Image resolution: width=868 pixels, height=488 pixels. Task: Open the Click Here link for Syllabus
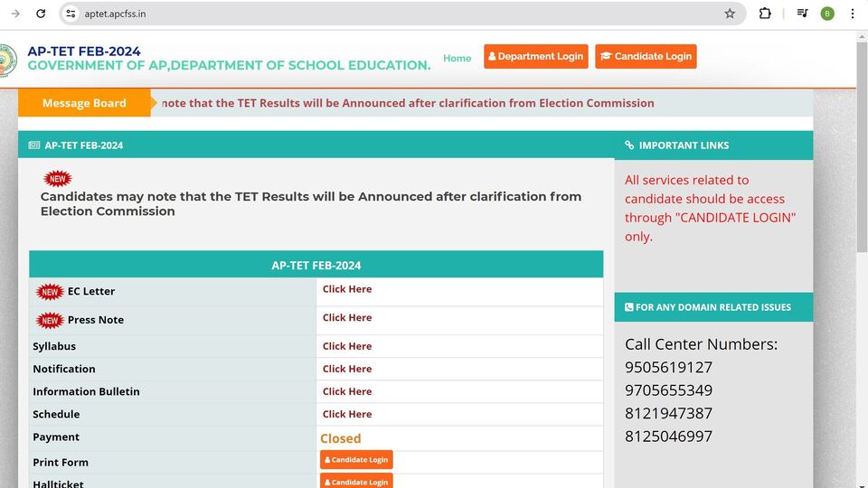coord(347,346)
